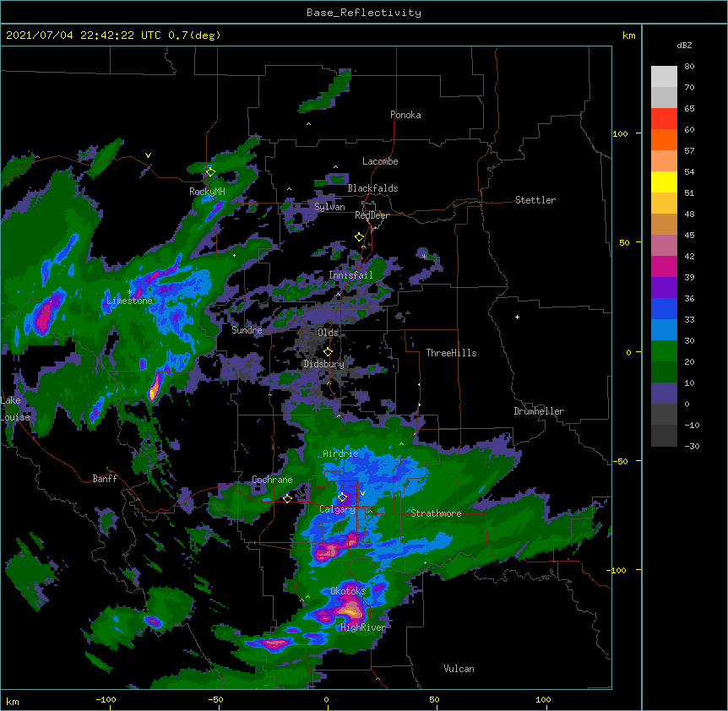The width and height of the screenshot is (728, 711).
Task: Select the light blue 33 dBZ legend swatch
Action: [664, 330]
